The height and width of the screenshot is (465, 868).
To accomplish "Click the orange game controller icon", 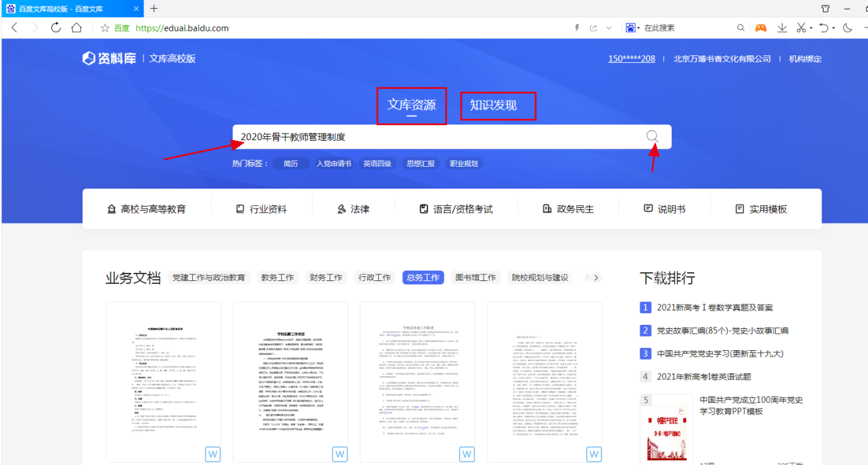I will click(761, 28).
